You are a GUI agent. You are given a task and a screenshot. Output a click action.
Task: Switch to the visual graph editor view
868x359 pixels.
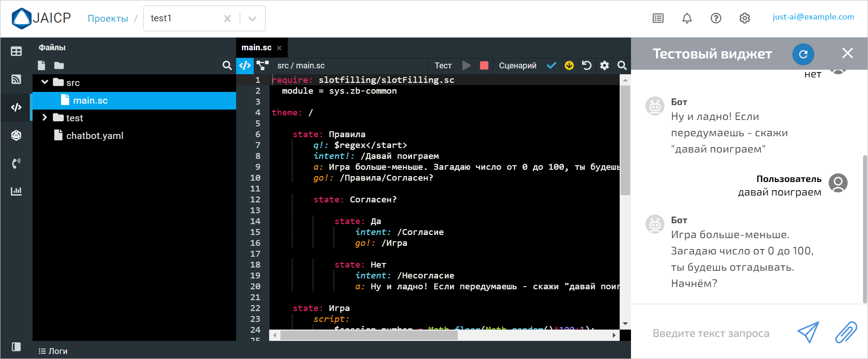pos(262,66)
